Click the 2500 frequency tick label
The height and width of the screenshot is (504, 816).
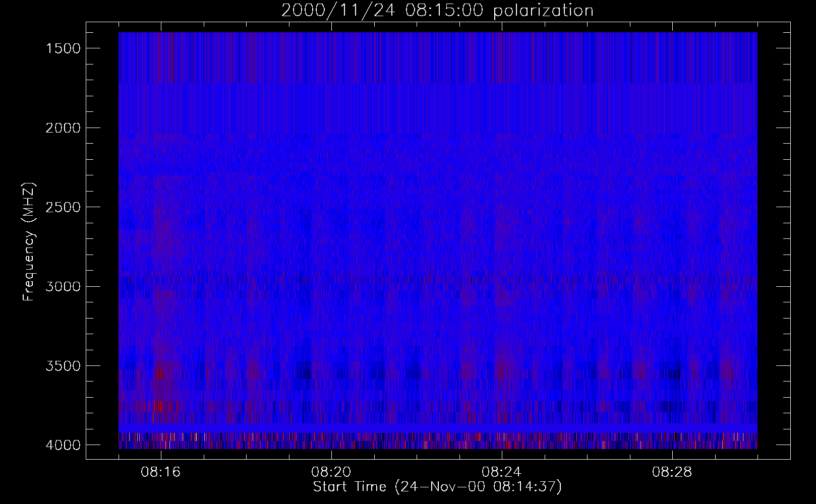(x=63, y=207)
